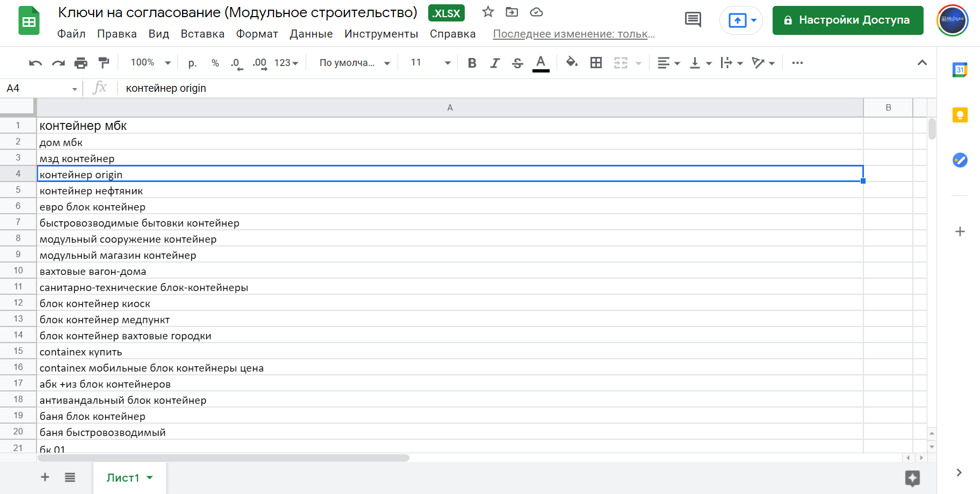
Task: Select the Paint format roller tool
Action: tap(104, 63)
